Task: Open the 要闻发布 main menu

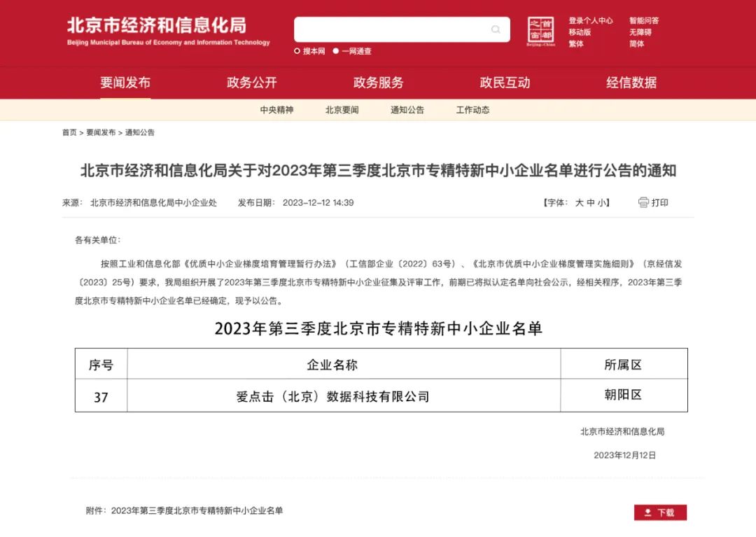Action: click(125, 83)
